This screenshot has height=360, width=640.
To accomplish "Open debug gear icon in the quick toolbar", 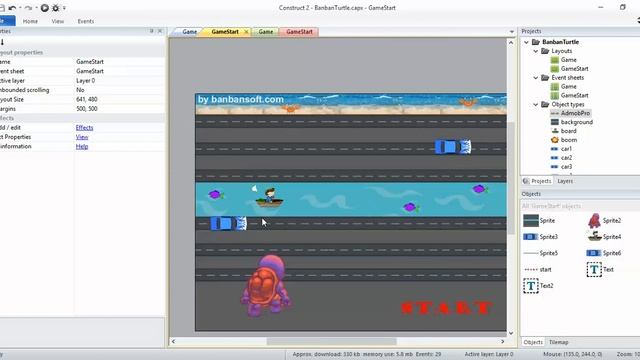I will tap(56, 8).
